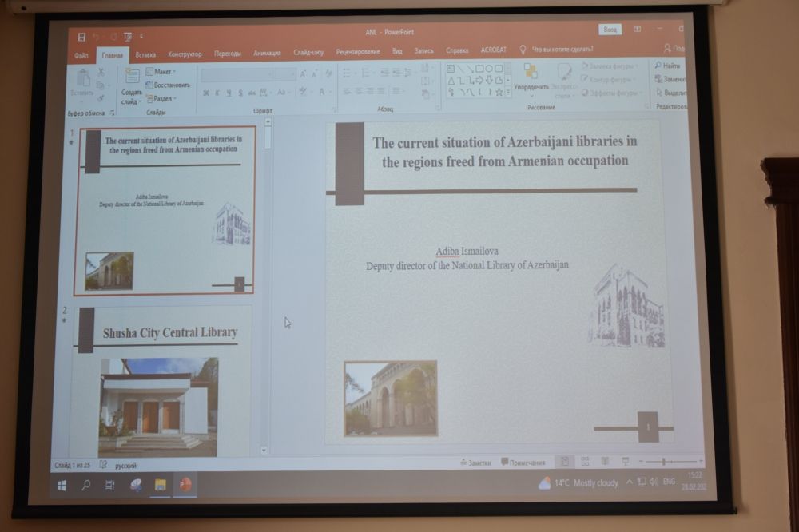Open the Заливка фигуры shape fill dropdown
Image resolution: width=799 pixels, height=532 pixels.
pyautogui.click(x=610, y=66)
